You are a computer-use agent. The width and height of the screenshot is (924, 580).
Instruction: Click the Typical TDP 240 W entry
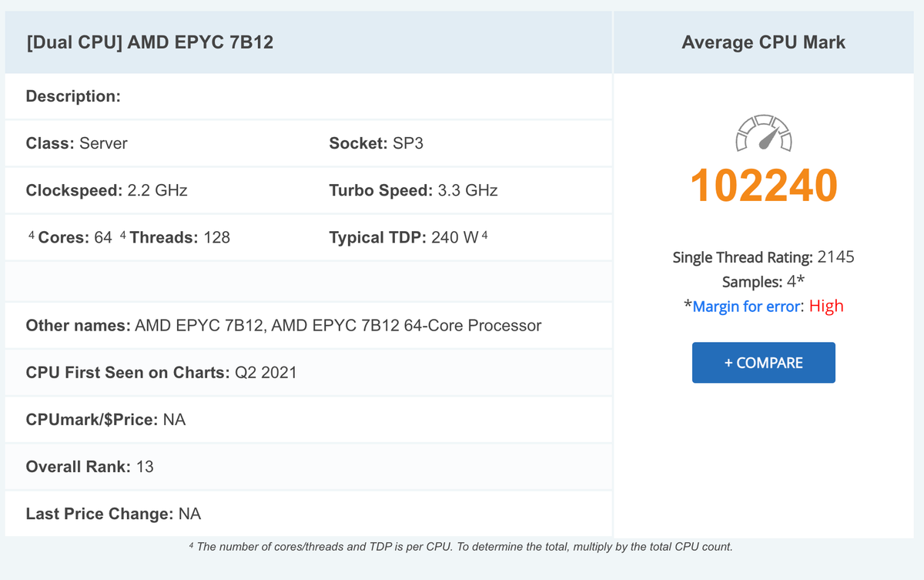pyautogui.click(x=404, y=237)
